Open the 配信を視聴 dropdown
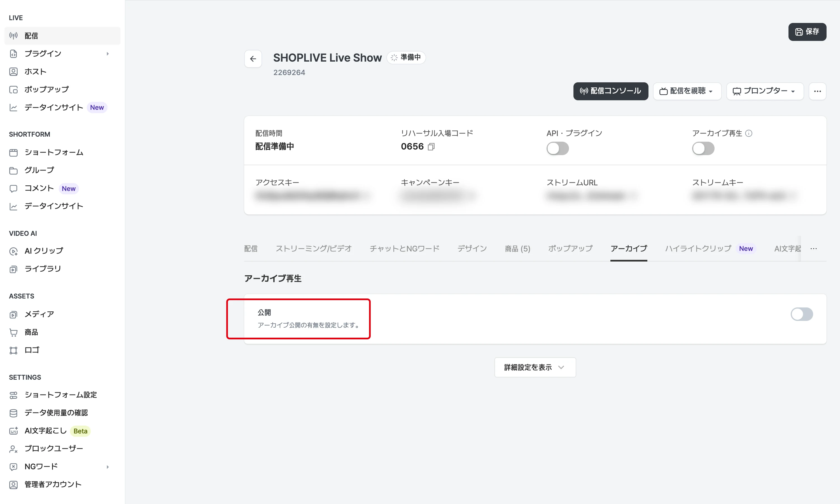This screenshot has width=840, height=504. point(687,91)
